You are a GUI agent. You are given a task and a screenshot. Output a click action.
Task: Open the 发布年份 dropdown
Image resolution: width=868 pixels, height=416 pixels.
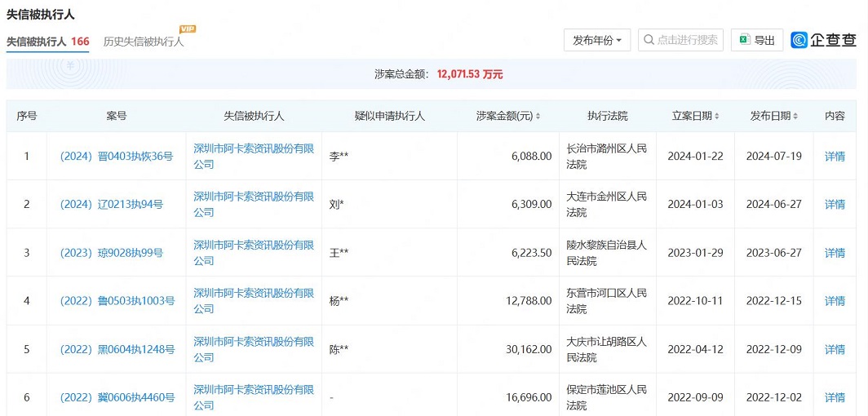pos(597,40)
